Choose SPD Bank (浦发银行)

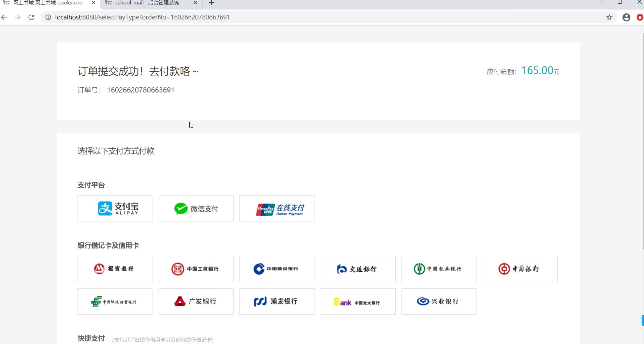coord(277,301)
